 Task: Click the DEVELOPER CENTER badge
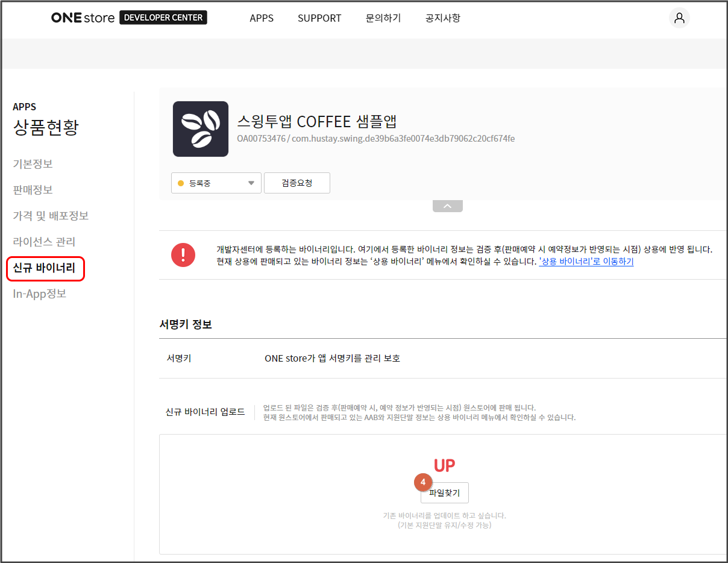point(163,18)
